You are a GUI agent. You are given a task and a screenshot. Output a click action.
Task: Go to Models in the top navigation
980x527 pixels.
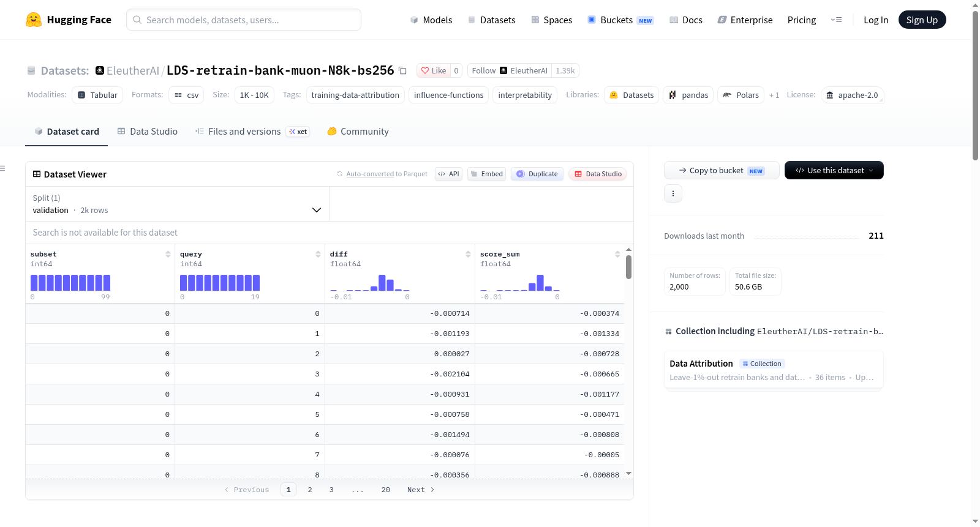click(x=431, y=20)
